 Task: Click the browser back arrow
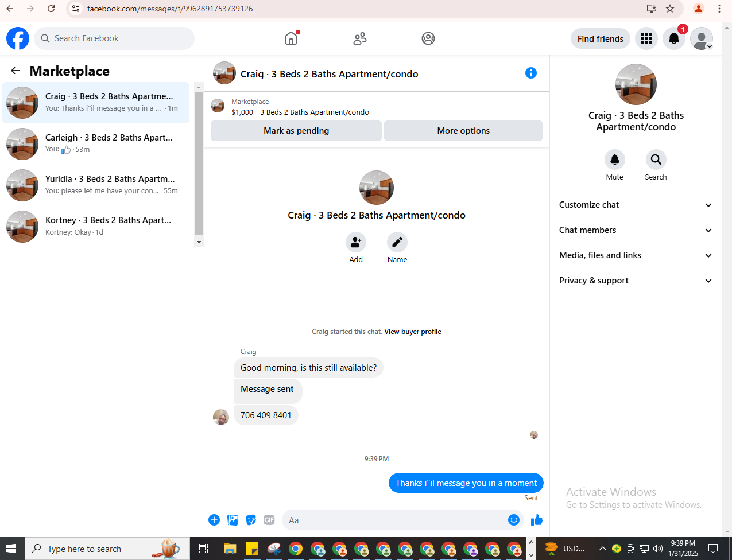point(10,9)
